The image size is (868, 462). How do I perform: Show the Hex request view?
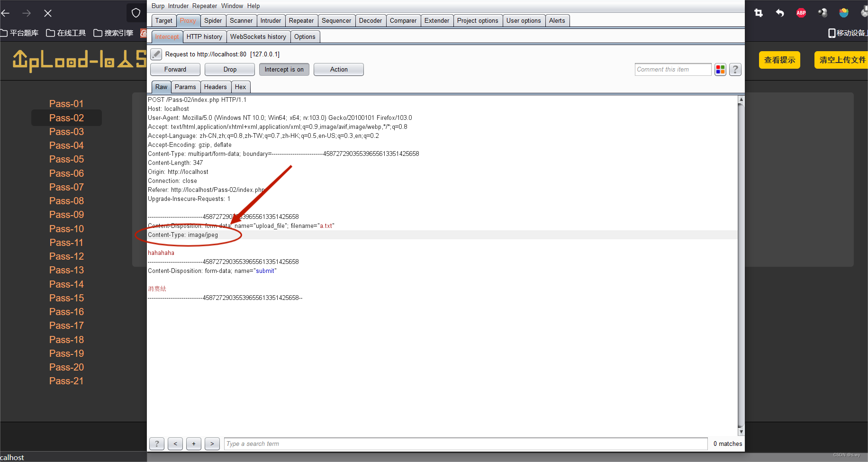click(241, 87)
